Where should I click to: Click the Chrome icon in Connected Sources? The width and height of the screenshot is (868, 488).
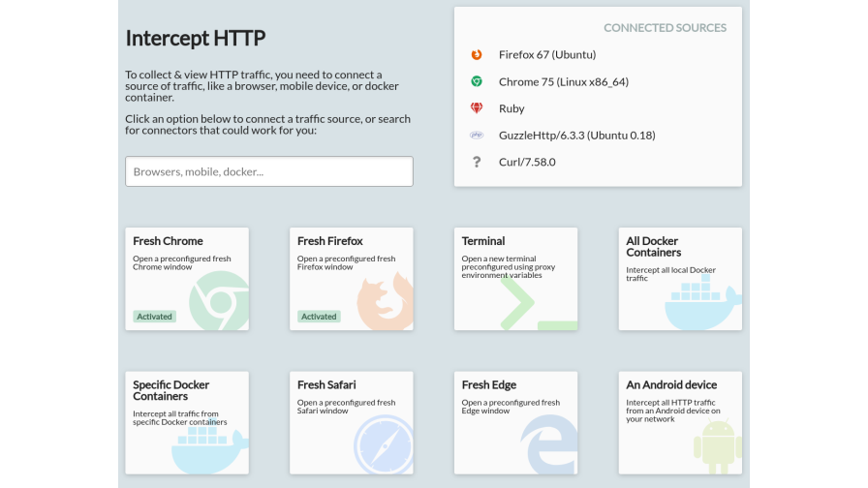pos(477,82)
